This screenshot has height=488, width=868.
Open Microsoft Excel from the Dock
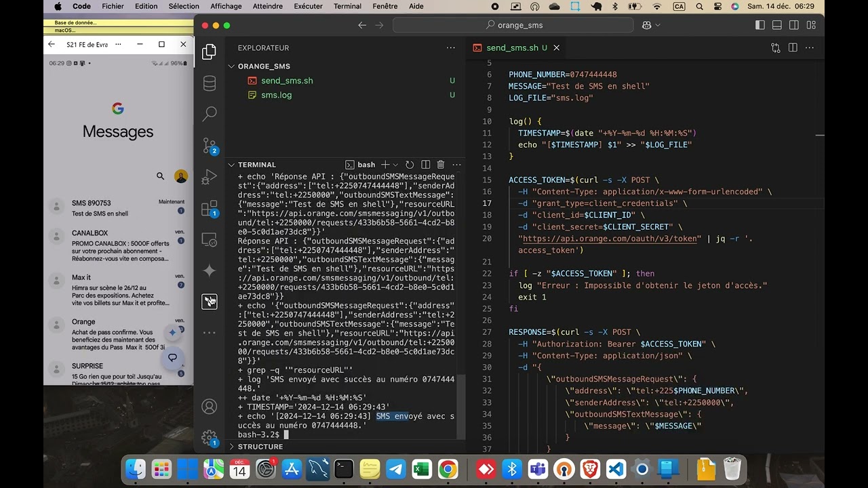(421, 469)
